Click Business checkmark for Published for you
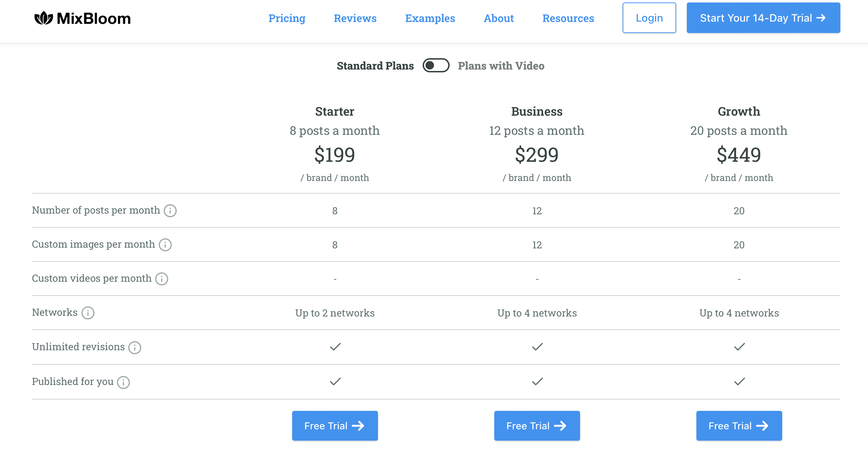The height and width of the screenshot is (457, 868). click(537, 381)
